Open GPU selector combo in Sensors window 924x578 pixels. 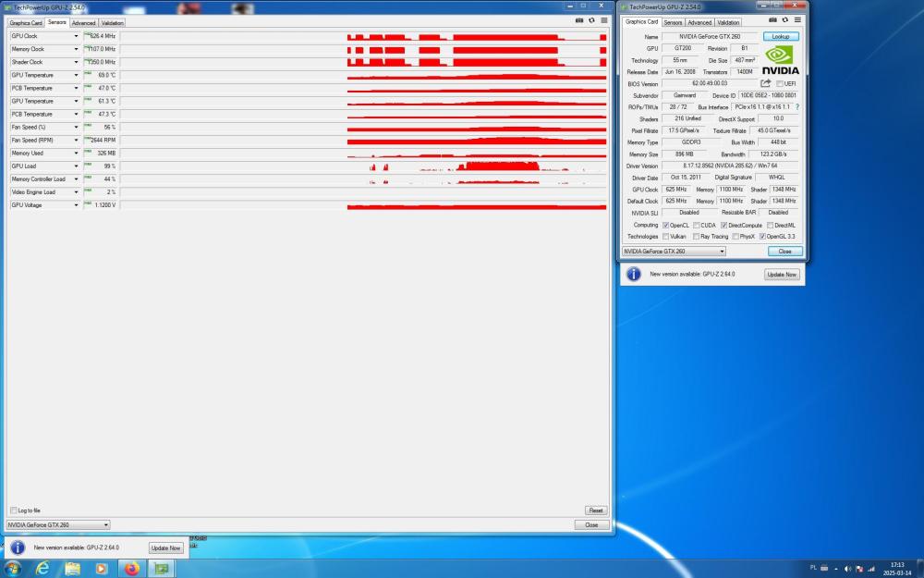coord(57,525)
